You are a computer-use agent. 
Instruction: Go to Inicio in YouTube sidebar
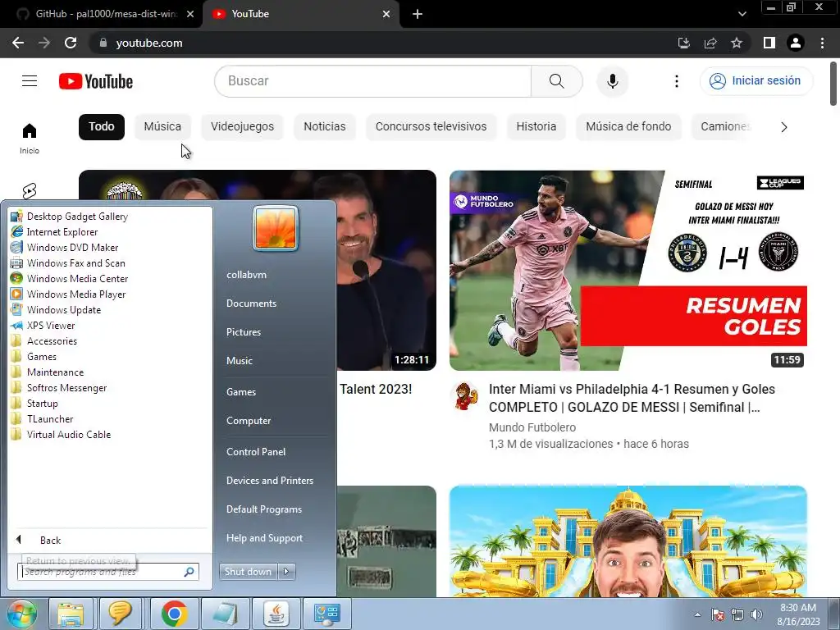click(x=30, y=139)
